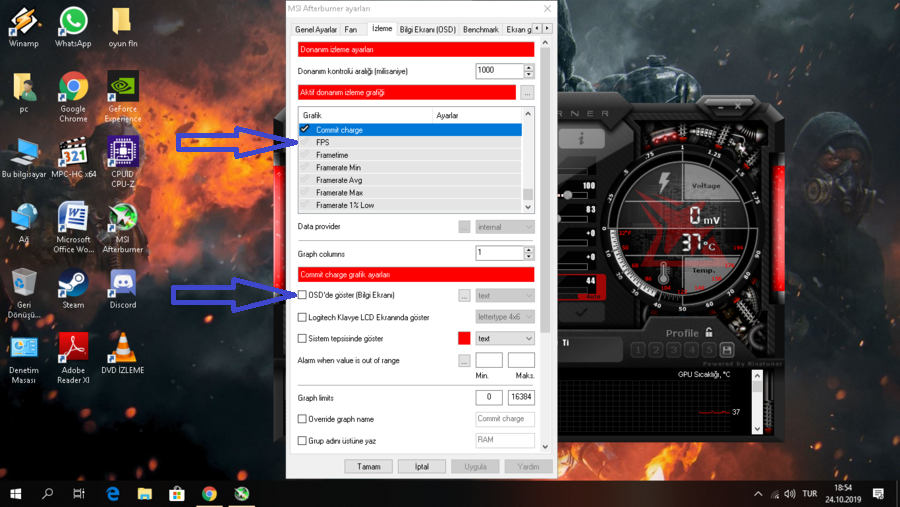Click the save profile floppy icon
Screen dimensions: 900x507
(727, 350)
